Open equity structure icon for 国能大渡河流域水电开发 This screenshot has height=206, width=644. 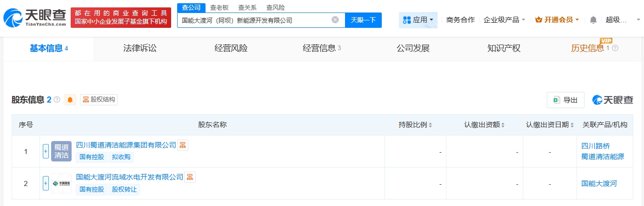(190, 177)
